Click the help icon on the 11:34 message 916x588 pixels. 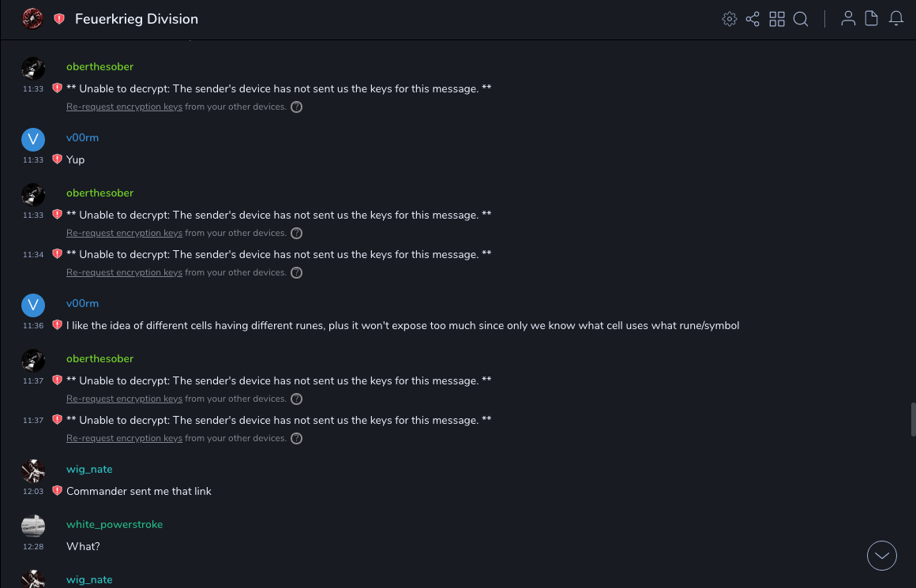297,273
